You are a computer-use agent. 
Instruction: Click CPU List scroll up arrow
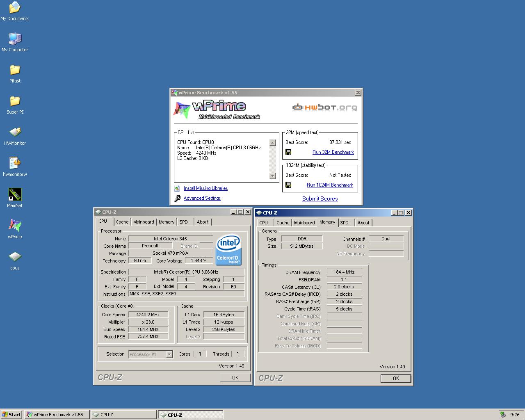[x=273, y=143]
